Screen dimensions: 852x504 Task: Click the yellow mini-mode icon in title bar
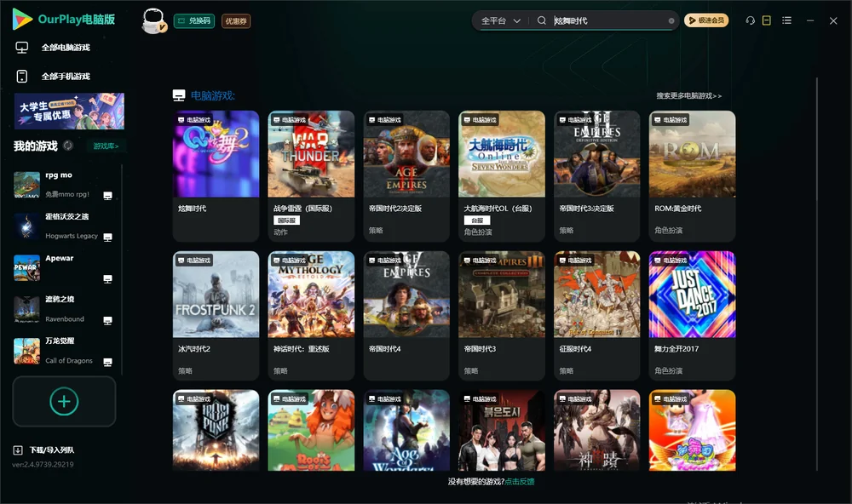click(x=767, y=20)
